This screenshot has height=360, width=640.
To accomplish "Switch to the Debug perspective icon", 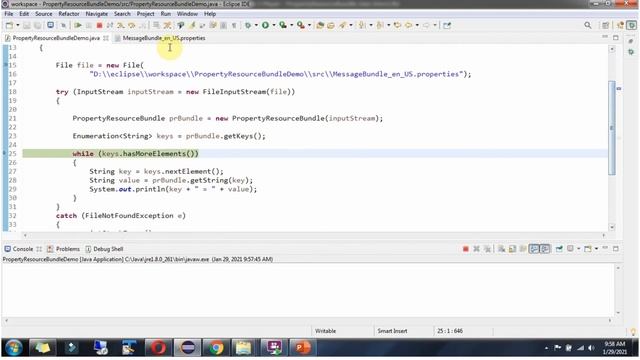I will 632,25.
